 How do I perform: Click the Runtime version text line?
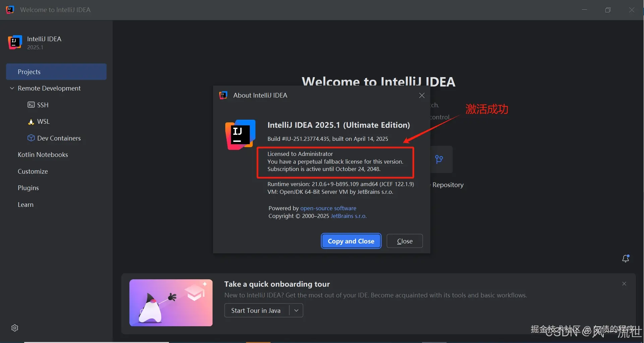tap(341, 184)
